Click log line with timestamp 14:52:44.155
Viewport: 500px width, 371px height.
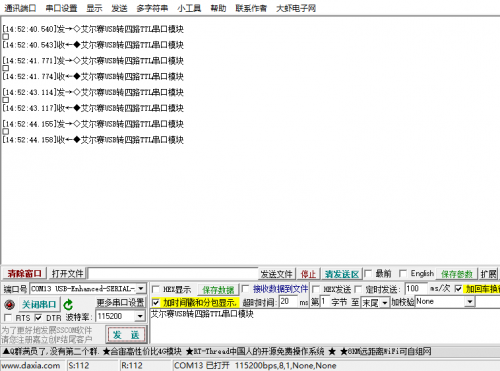pyautogui.click(x=93, y=124)
